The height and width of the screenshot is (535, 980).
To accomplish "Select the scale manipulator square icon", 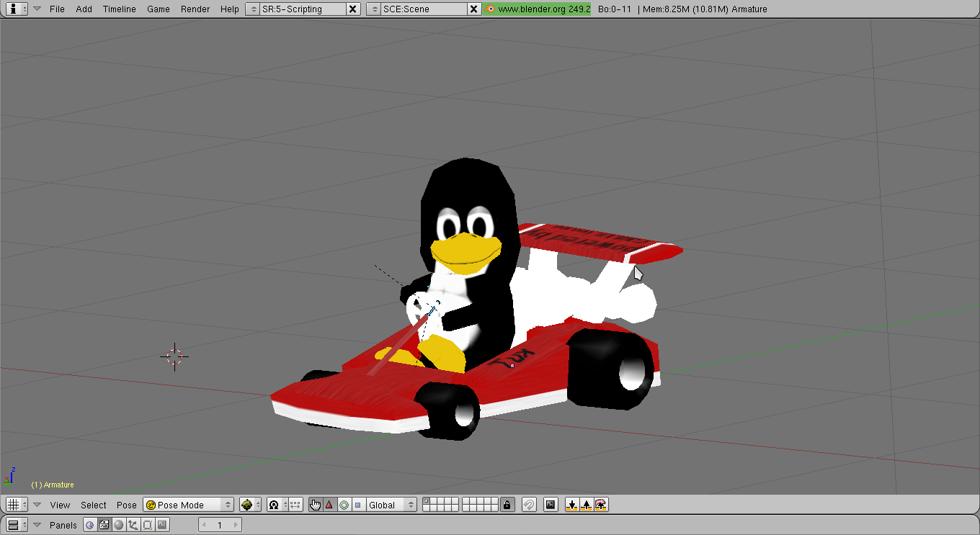I will [357, 505].
